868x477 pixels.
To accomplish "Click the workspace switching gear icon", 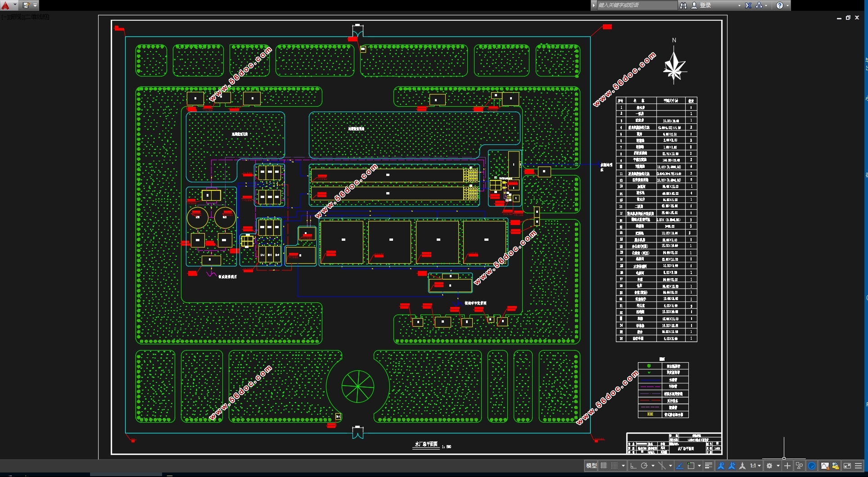I will 769,466.
